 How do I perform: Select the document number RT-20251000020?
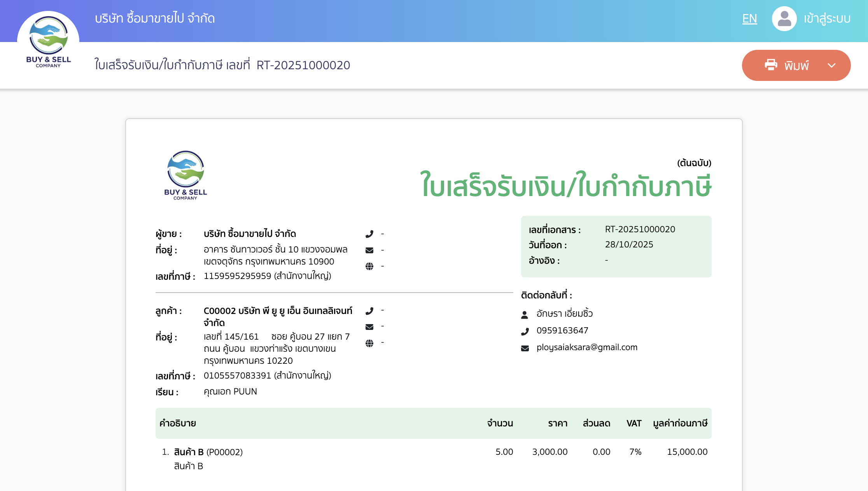(x=640, y=230)
